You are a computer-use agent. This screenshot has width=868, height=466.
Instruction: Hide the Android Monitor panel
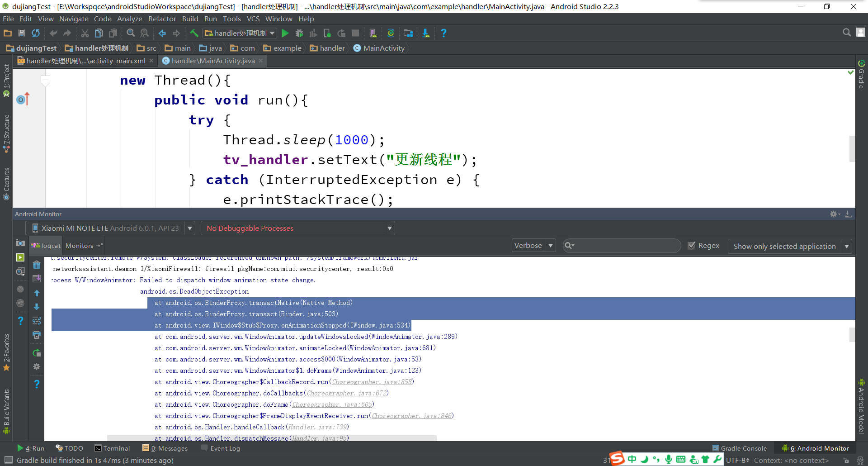pos(849,214)
